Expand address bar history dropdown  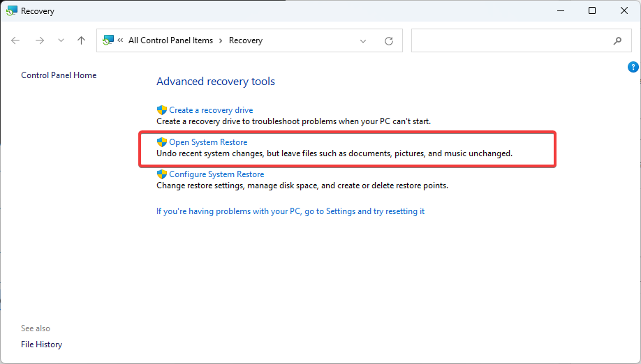pyautogui.click(x=363, y=41)
